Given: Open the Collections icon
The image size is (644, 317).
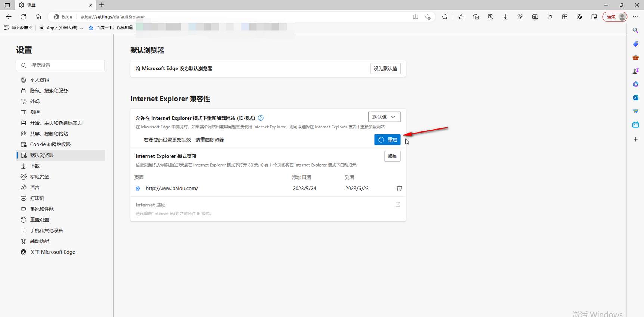Looking at the screenshot, I should pyautogui.click(x=476, y=17).
